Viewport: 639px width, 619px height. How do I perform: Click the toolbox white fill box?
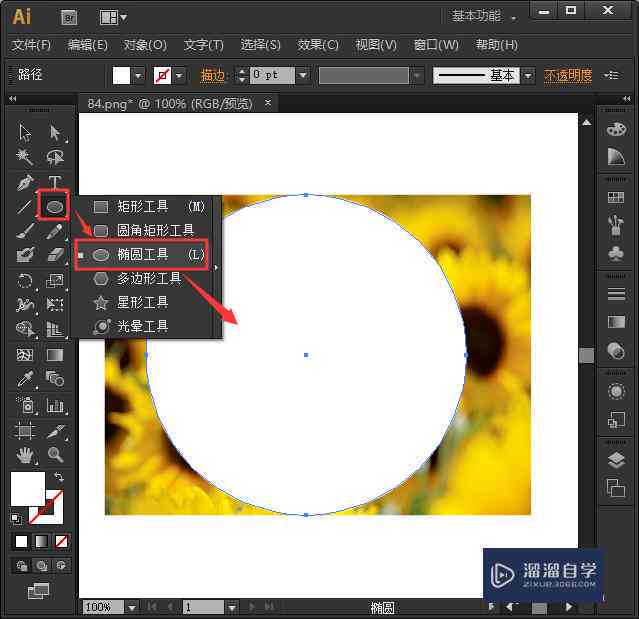tap(27, 489)
